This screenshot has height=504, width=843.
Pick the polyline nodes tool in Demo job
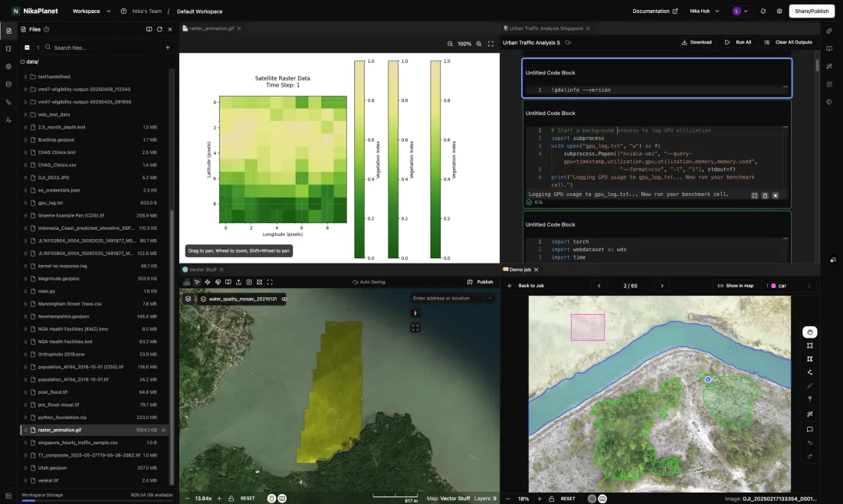(810, 372)
